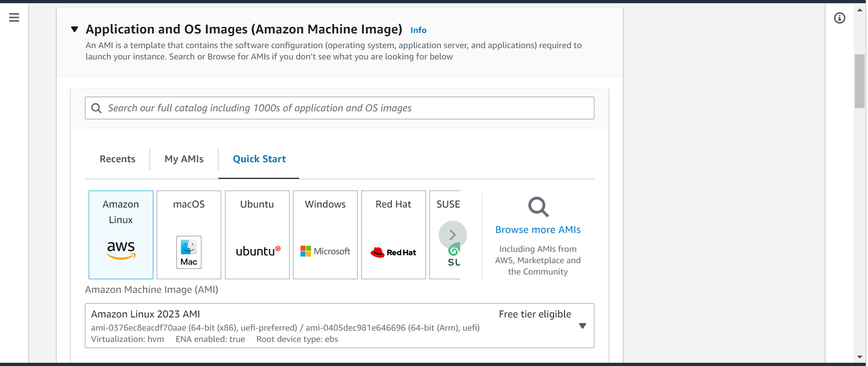Click the AWS logo in Amazon Linux card

pos(121,250)
